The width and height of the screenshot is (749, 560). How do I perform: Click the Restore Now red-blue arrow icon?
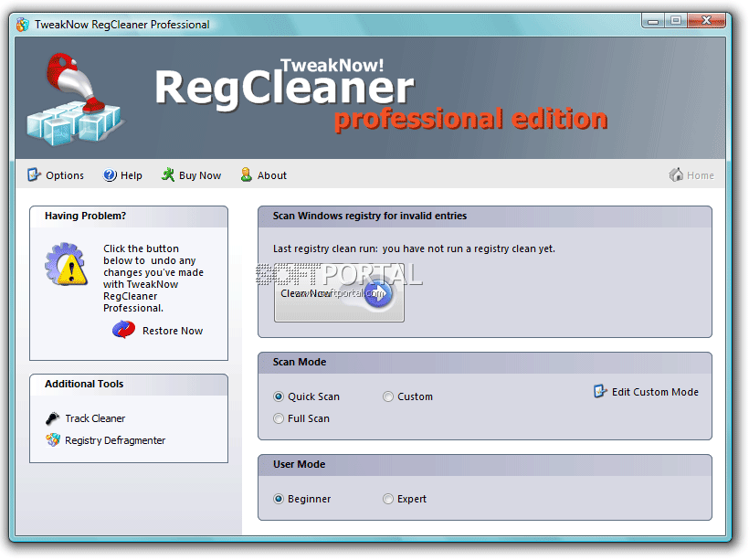click(x=123, y=330)
